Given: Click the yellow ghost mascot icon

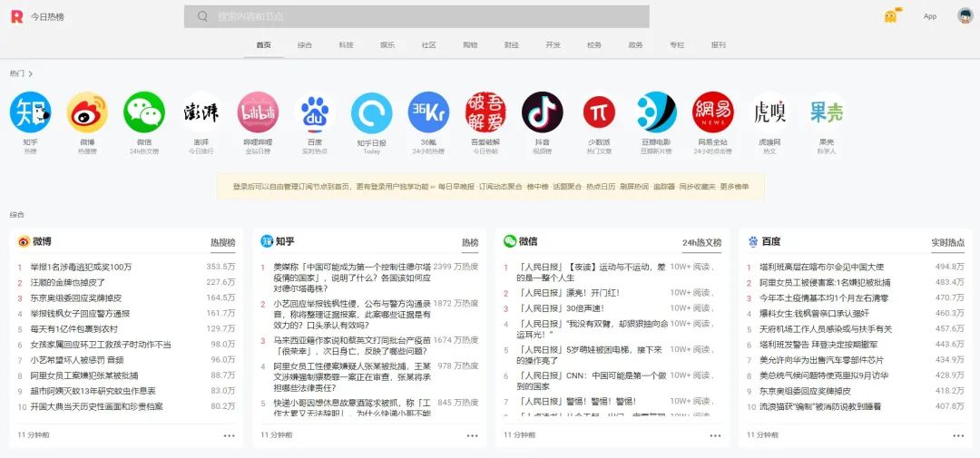Looking at the screenshot, I should [x=891, y=16].
